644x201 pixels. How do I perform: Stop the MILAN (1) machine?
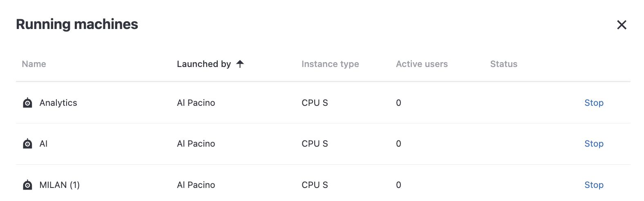click(594, 185)
